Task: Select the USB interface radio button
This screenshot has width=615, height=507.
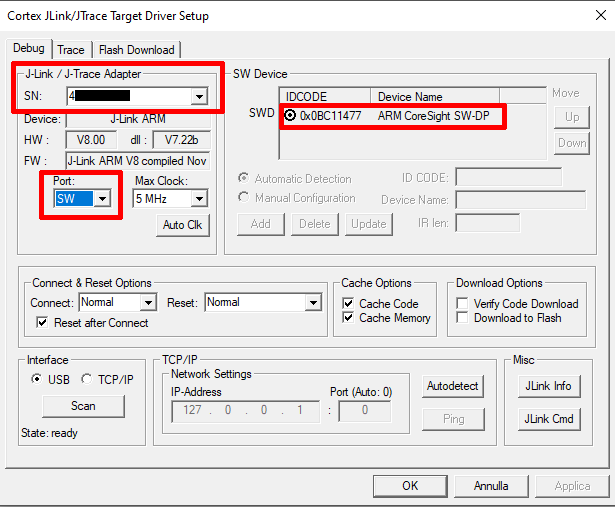Action: (x=37, y=379)
